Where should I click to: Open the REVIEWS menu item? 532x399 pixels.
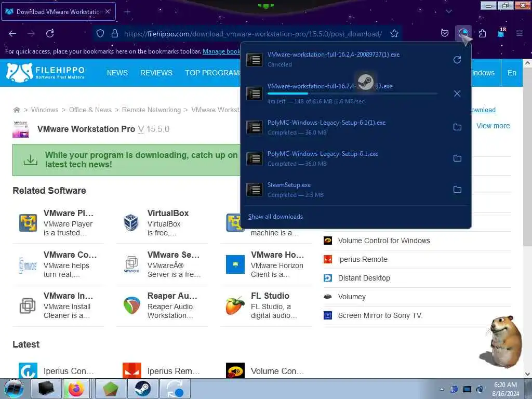coord(156,73)
